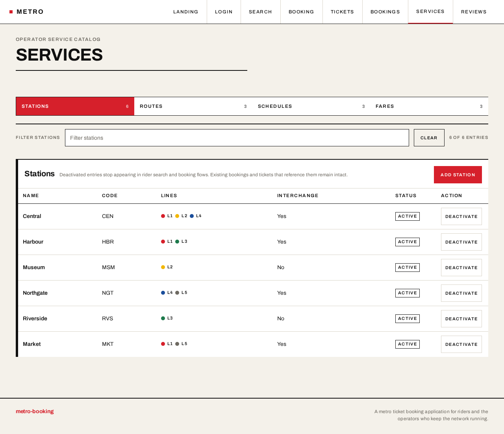Navigate to the Booking page
This screenshot has width=504, height=434.
tap(301, 12)
